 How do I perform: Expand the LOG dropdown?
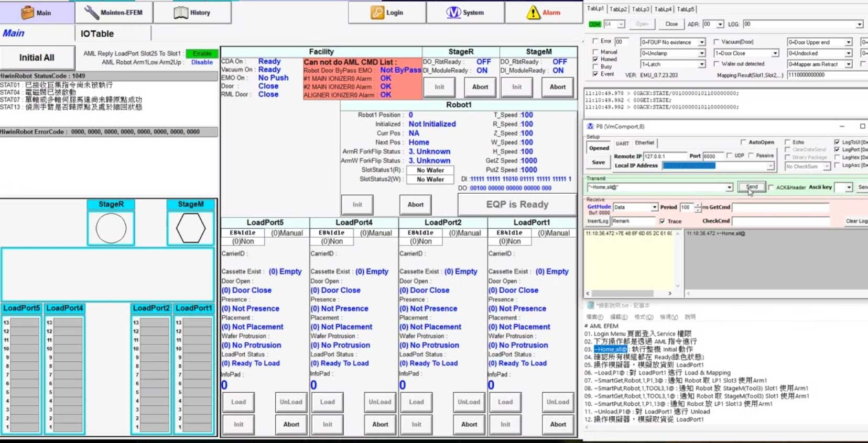(x=860, y=24)
